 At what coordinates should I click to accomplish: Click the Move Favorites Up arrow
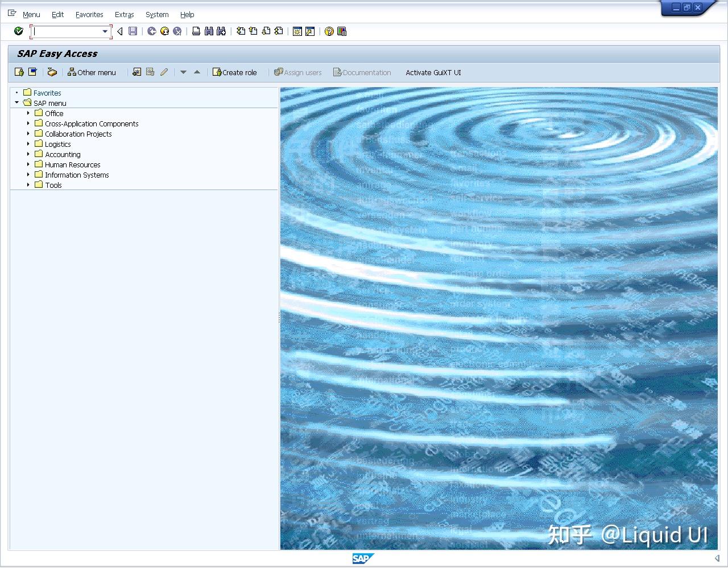[x=197, y=72]
